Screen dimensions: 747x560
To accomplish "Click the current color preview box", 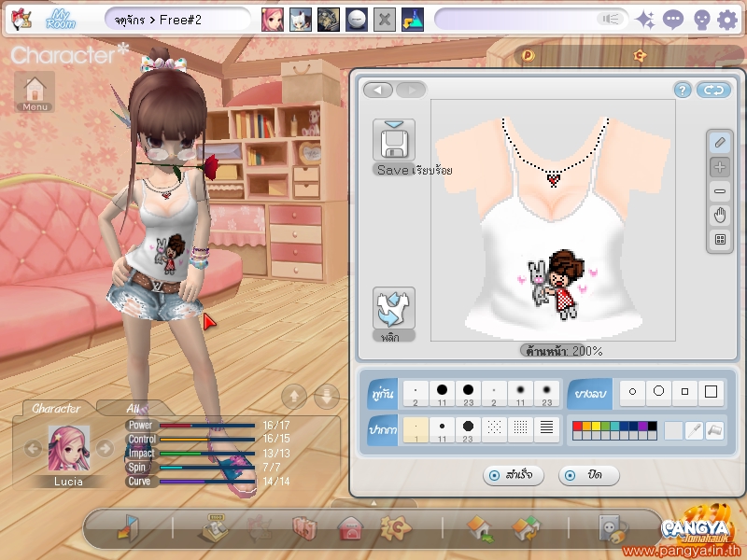I will 673,430.
